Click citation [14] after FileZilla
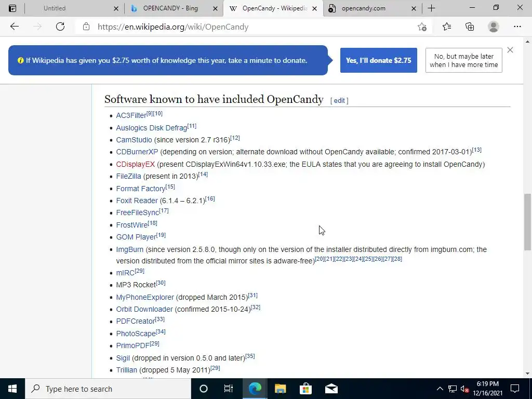 (x=203, y=174)
